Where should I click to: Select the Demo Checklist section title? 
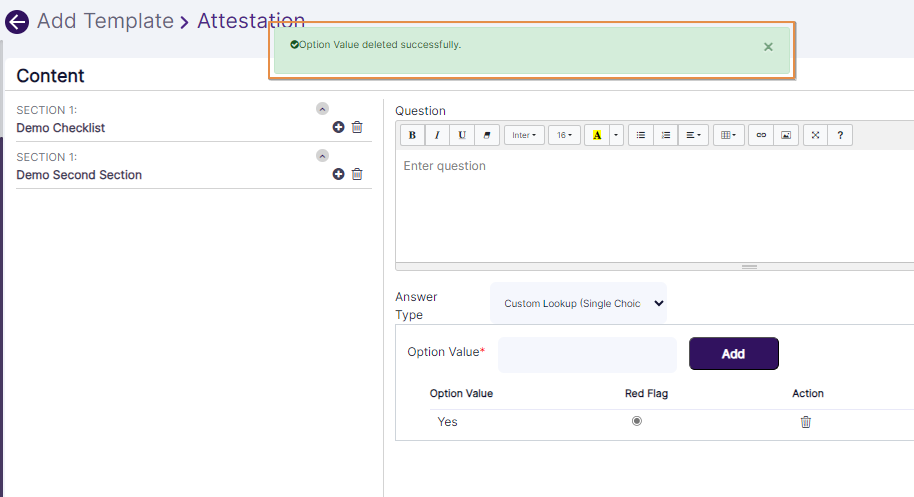pos(61,128)
